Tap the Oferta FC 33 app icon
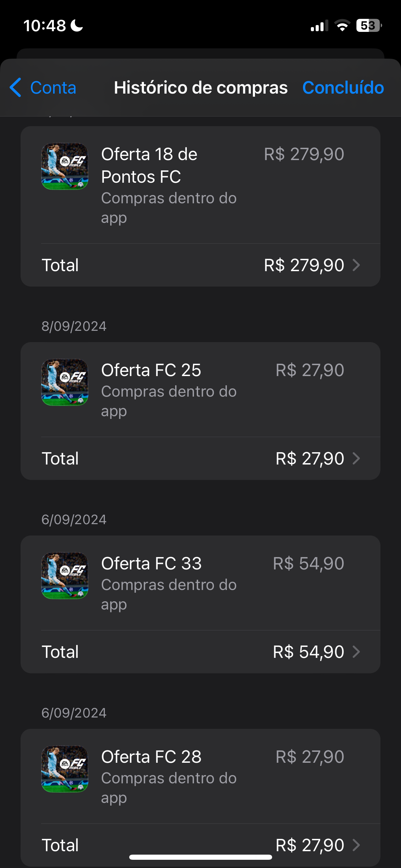This screenshot has height=868, width=401. 65,576
